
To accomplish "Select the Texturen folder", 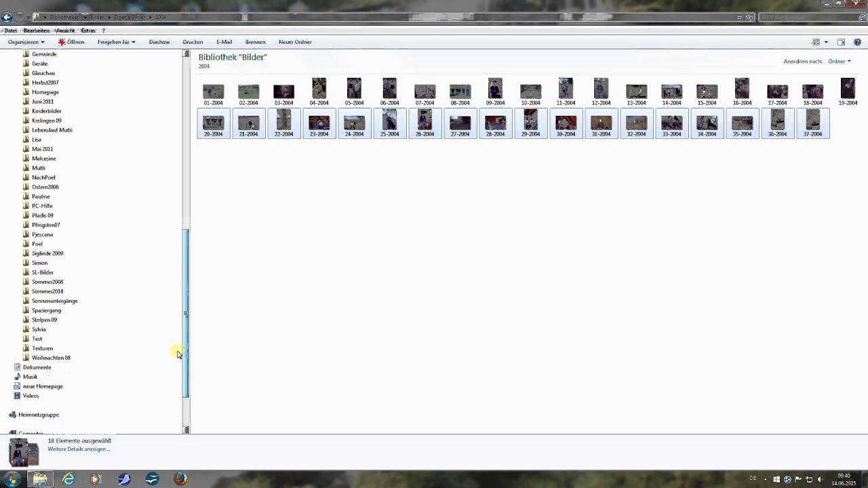I will [42, 348].
